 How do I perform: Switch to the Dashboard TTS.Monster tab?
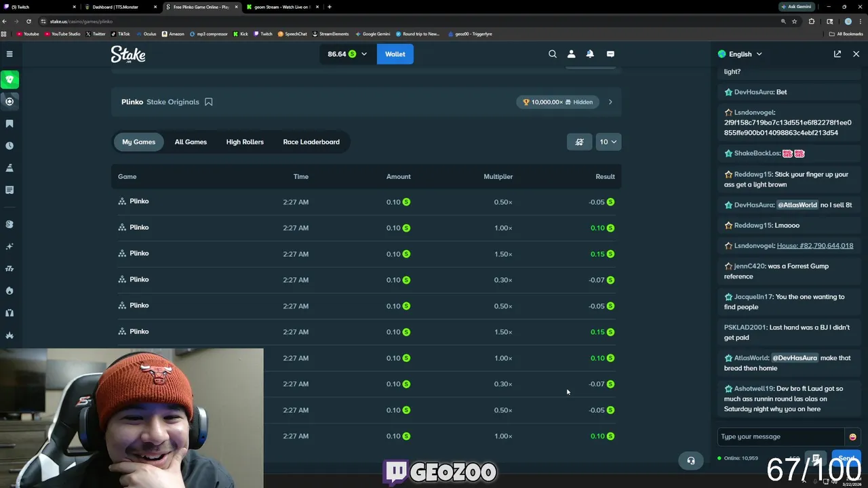(121, 7)
